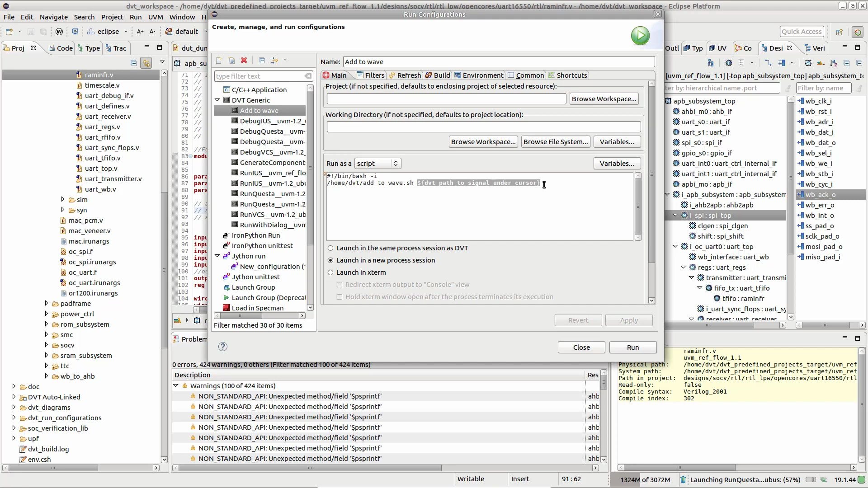Click the filter launch configurations icon

[x=274, y=60]
